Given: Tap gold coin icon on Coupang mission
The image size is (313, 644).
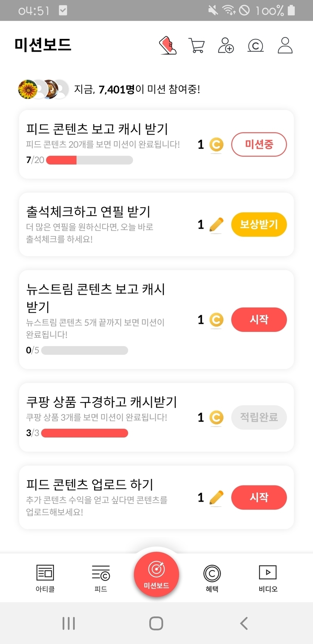Looking at the screenshot, I should [216, 418].
